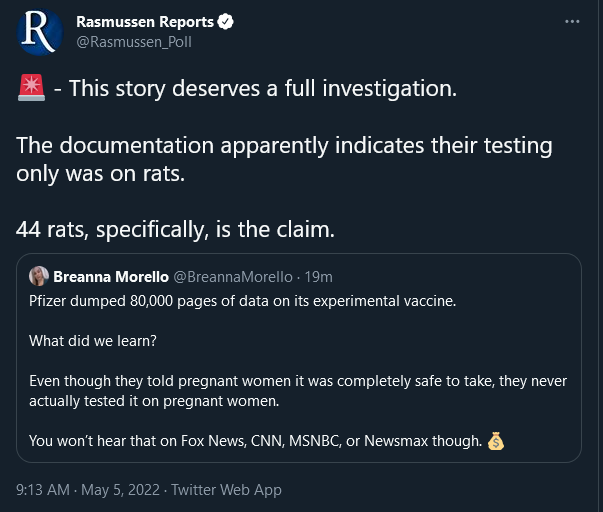Open the Rasmussen Reports display name
This screenshot has width=603, height=512.
145,22
